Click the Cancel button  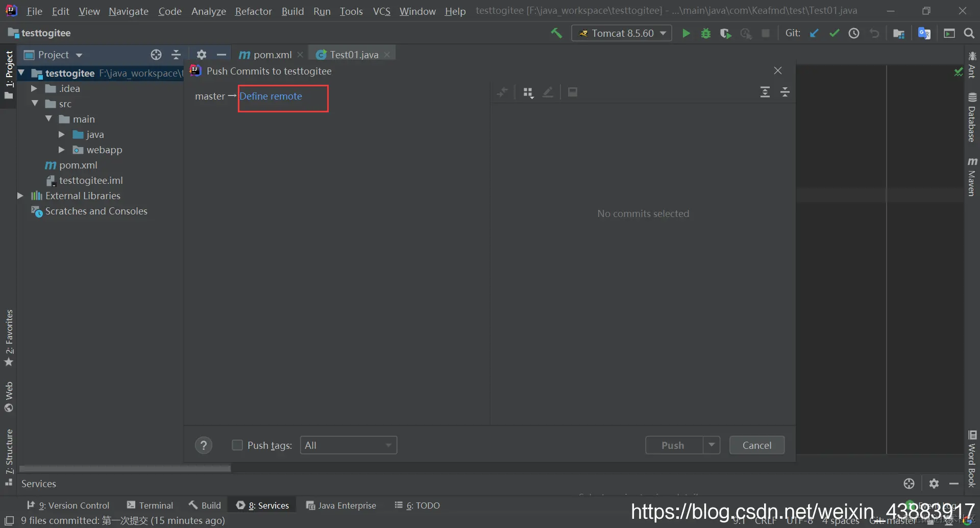(x=757, y=445)
